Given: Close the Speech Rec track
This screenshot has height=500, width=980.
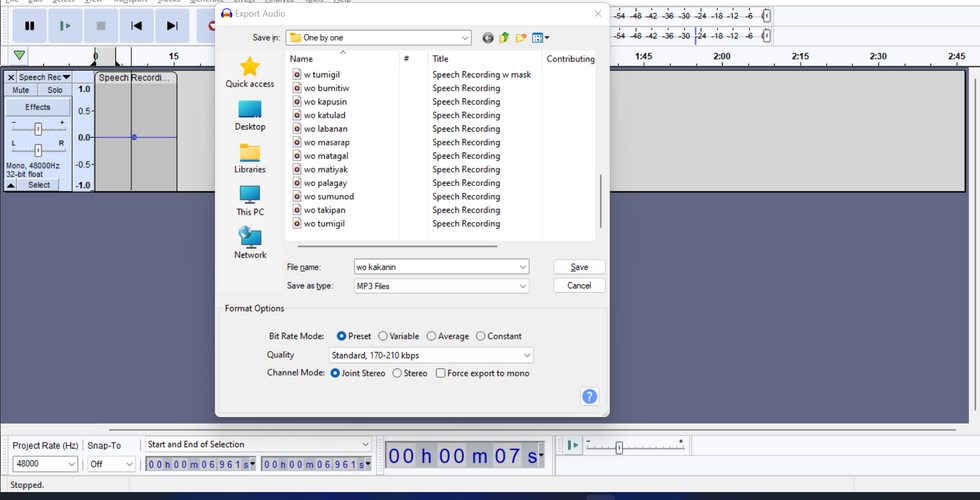Looking at the screenshot, I should coord(11,78).
